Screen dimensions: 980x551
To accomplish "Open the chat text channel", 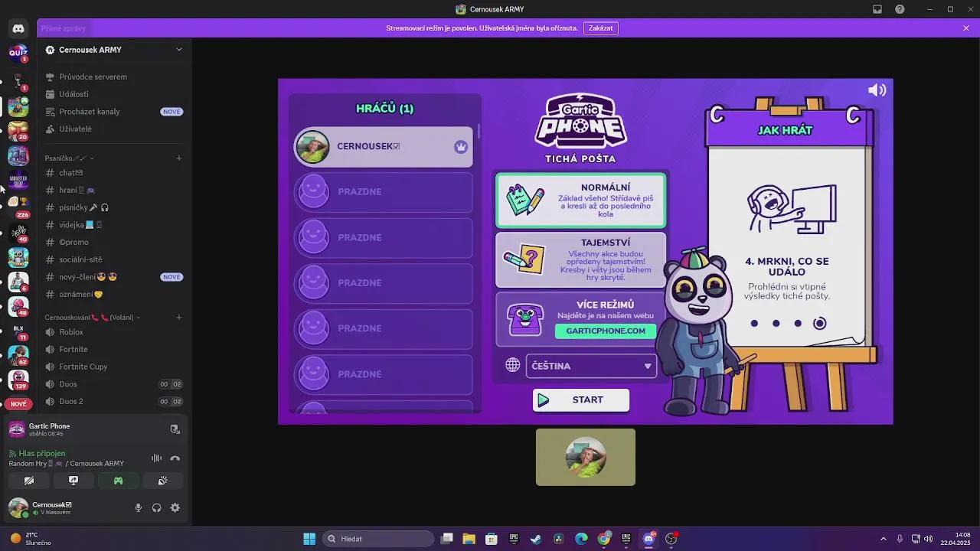I will pyautogui.click(x=113, y=173).
